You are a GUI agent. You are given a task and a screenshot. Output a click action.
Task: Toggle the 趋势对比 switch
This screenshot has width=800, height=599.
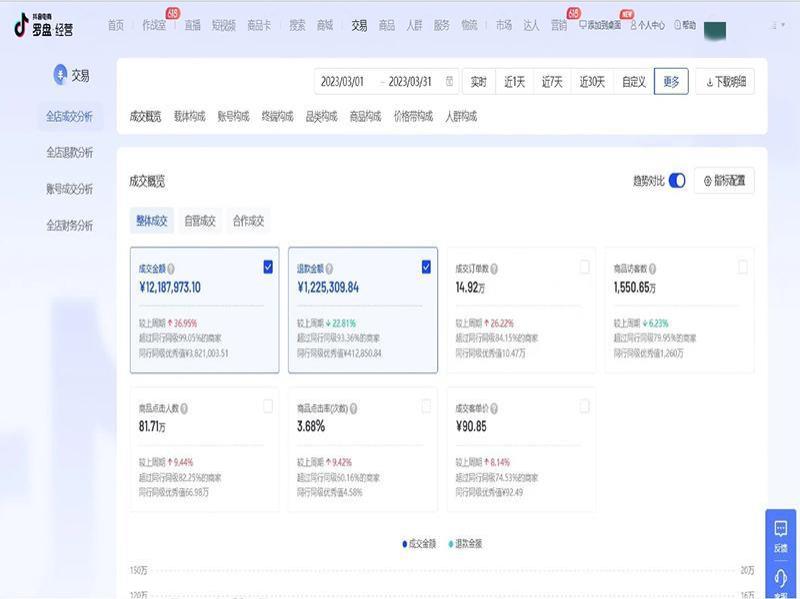677,181
